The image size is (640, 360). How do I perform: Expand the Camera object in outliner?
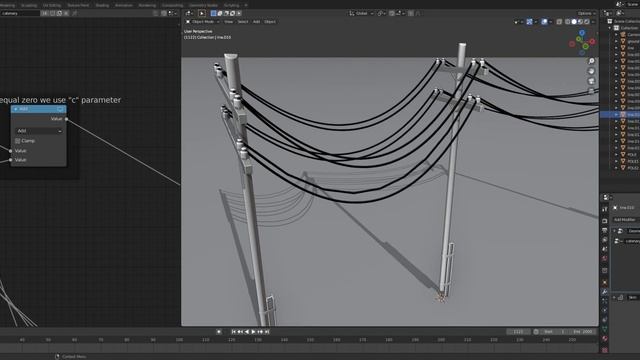click(616, 35)
